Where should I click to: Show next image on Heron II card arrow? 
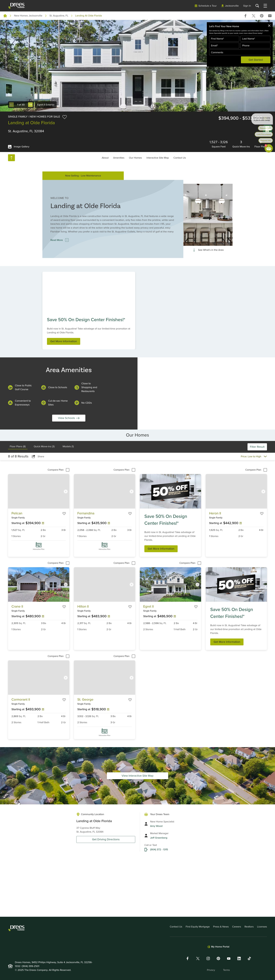(263, 492)
